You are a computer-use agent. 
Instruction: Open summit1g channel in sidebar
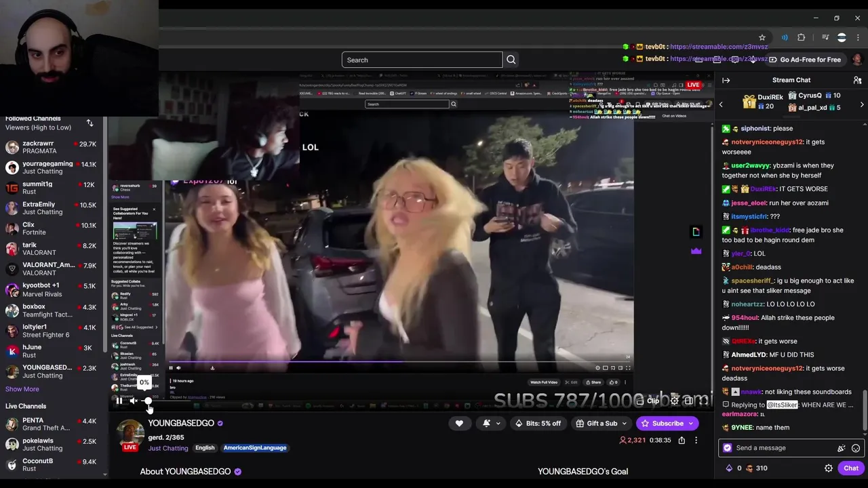tap(52, 188)
